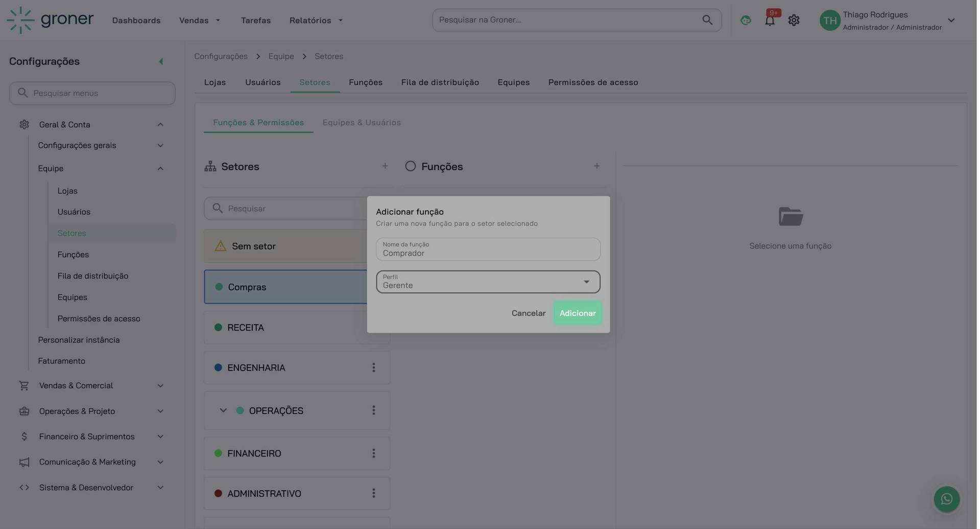Image resolution: width=980 pixels, height=529 pixels.
Task: Open the three-dot menu for ENGENHARIA
Action: click(x=373, y=367)
